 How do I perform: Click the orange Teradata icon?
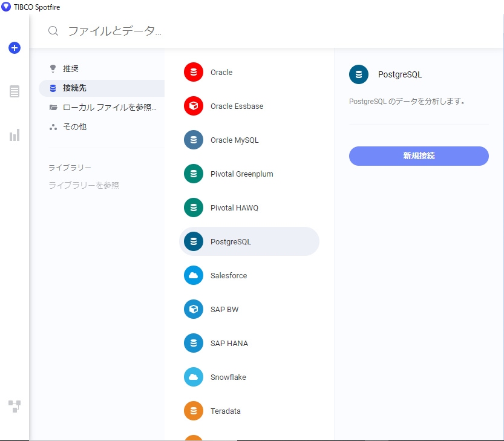click(x=194, y=411)
